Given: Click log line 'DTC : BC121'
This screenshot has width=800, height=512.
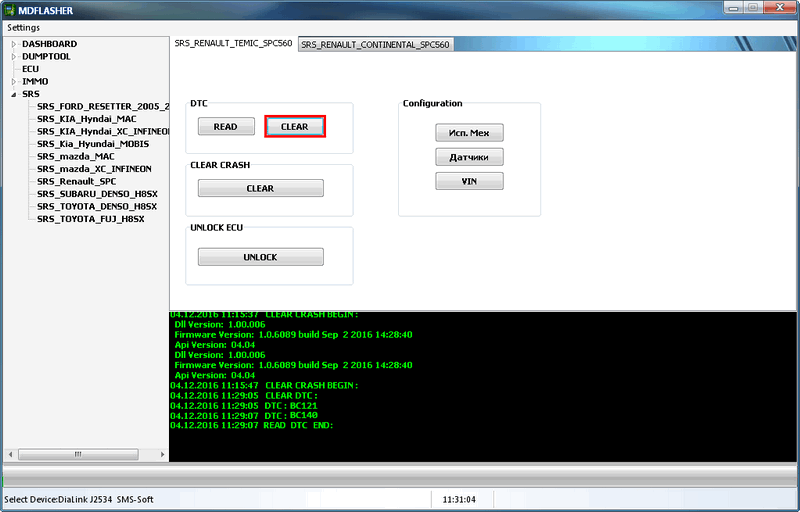Looking at the screenshot, I should coord(244,406).
